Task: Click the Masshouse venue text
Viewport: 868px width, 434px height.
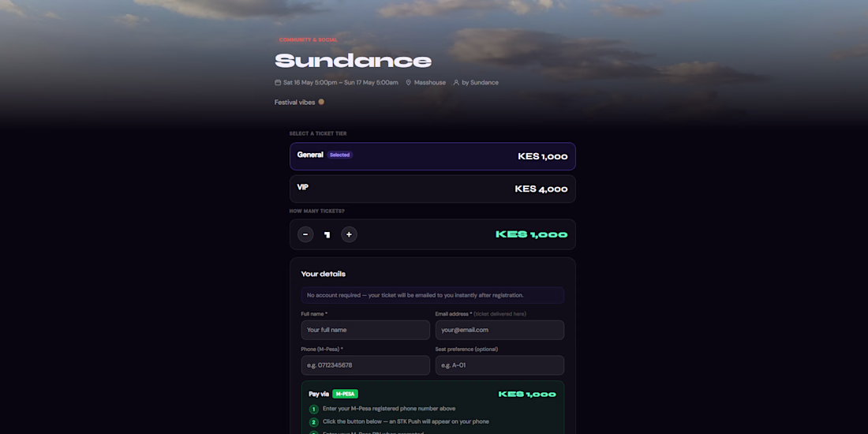Action: point(430,83)
